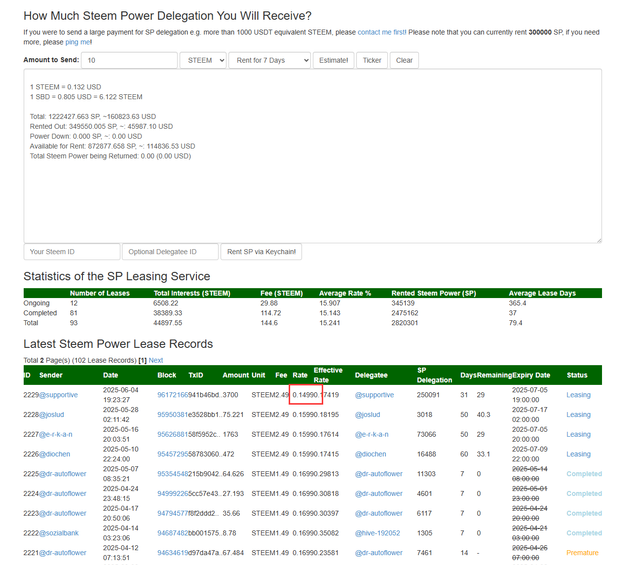Open sender @sozialbank profile link
The height and width of the screenshot is (565, 640).
click(59, 533)
